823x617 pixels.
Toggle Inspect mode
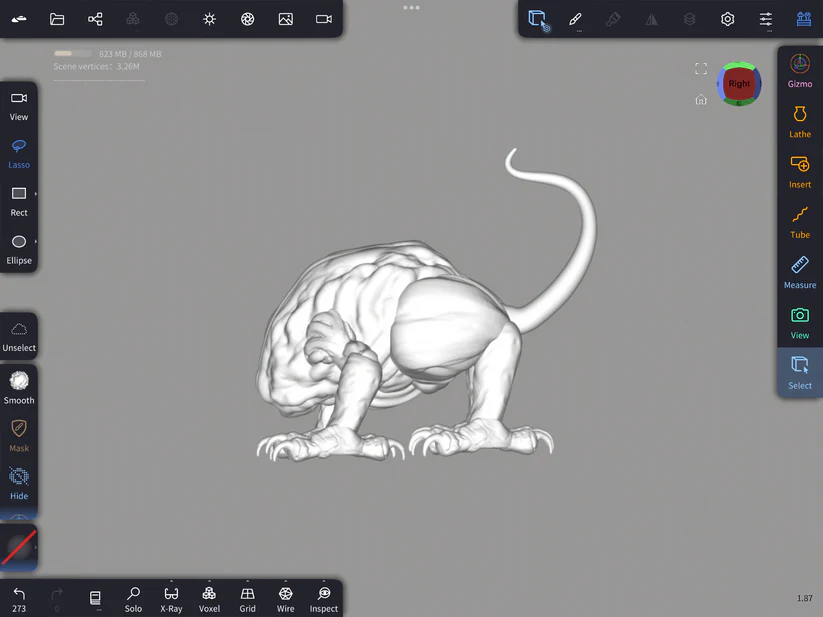click(324, 600)
